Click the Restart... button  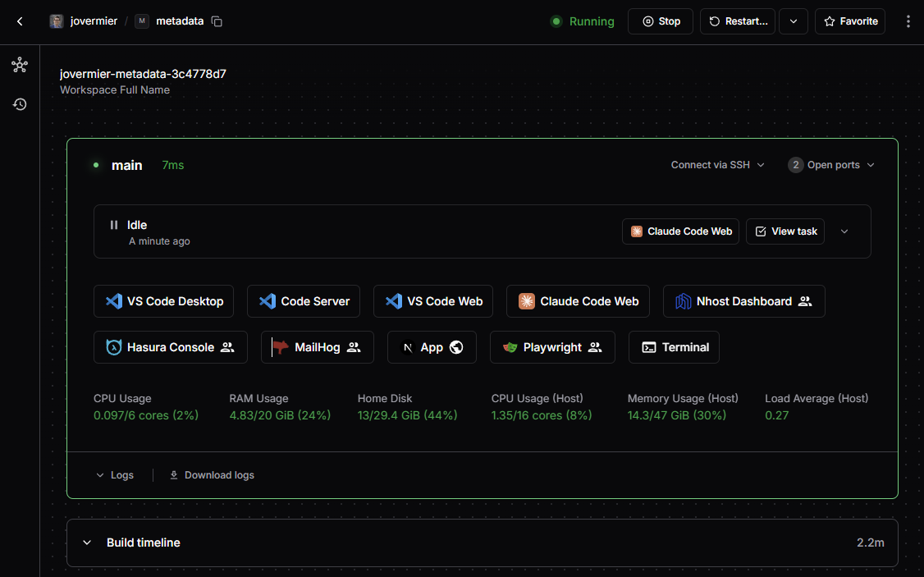pyautogui.click(x=737, y=21)
